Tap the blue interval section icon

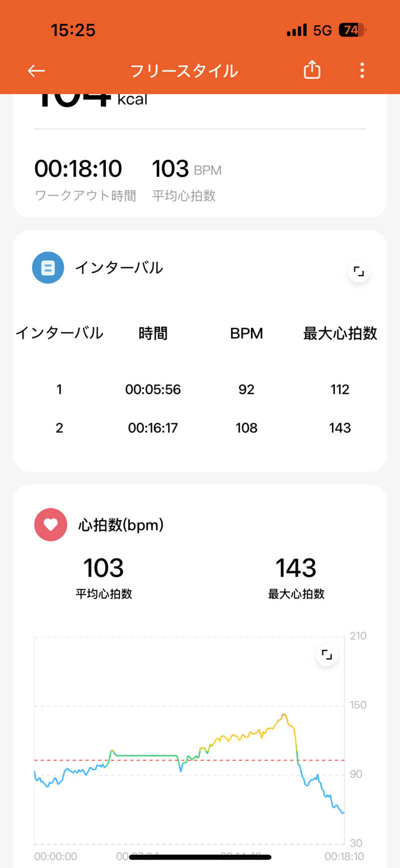pos(48,268)
